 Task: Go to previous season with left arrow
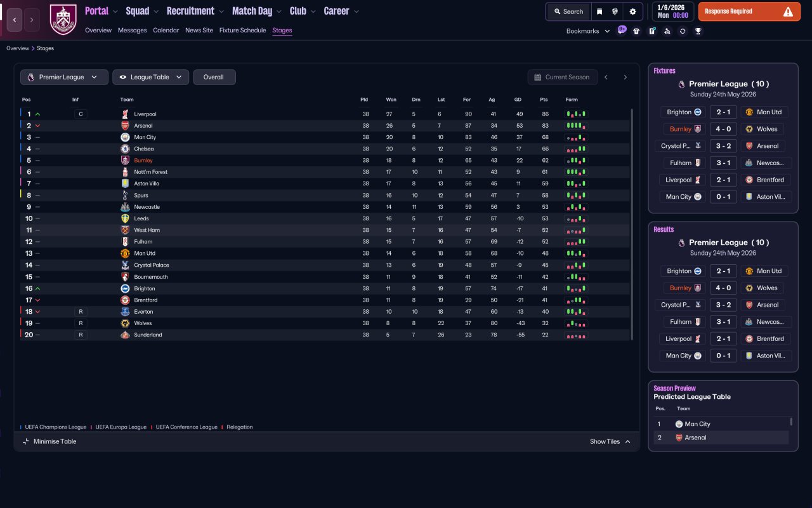(606, 77)
